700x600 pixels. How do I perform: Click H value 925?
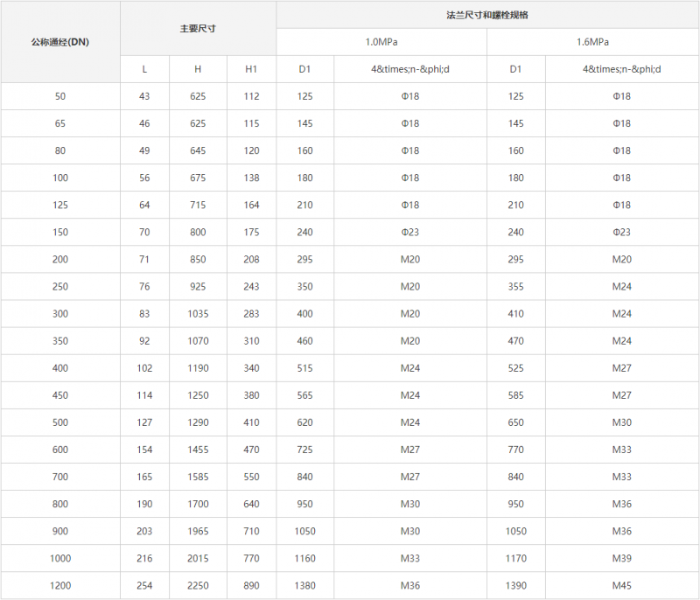point(198,287)
